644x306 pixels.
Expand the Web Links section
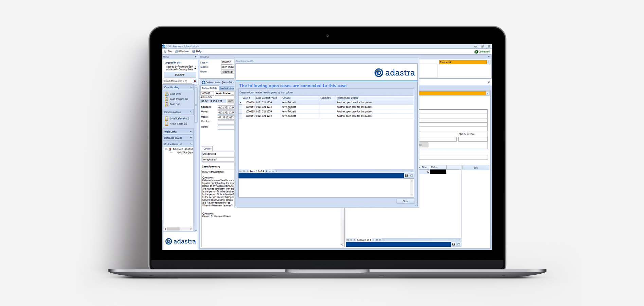point(191,132)
